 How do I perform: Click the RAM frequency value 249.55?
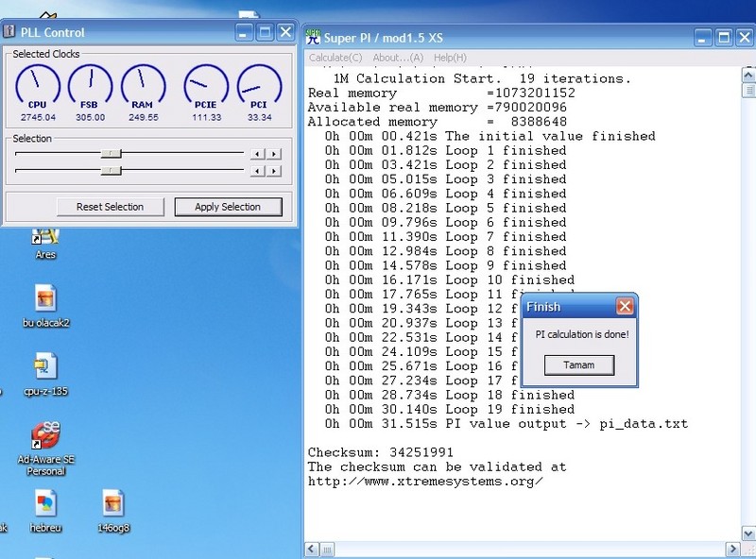[x=144, y=117]
